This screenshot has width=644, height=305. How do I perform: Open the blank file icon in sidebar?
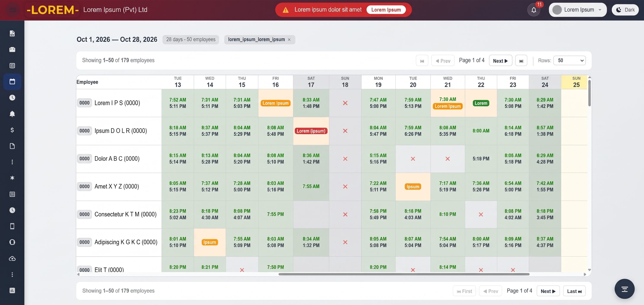[x=12, y=146]
